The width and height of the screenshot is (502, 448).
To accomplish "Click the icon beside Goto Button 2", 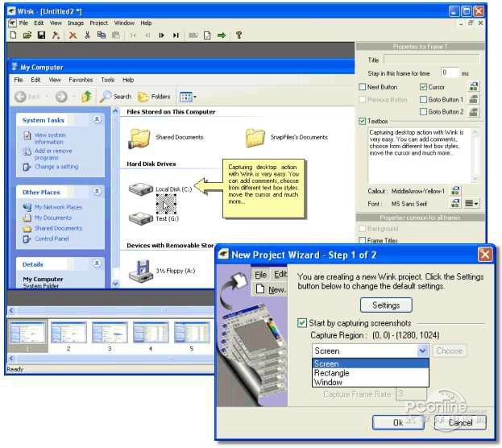I will pyautogui.click(x=474, y=112).
